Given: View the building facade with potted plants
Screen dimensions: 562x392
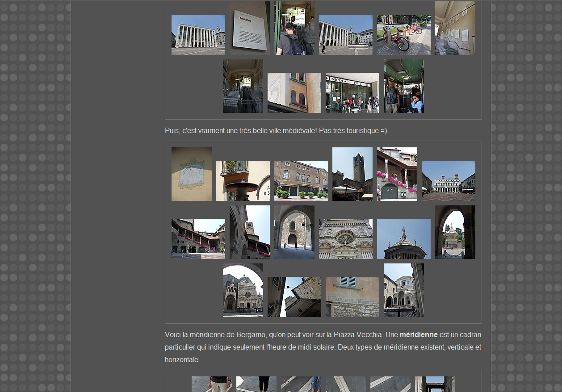Looking at the screenshot, I should click(301, 181).
